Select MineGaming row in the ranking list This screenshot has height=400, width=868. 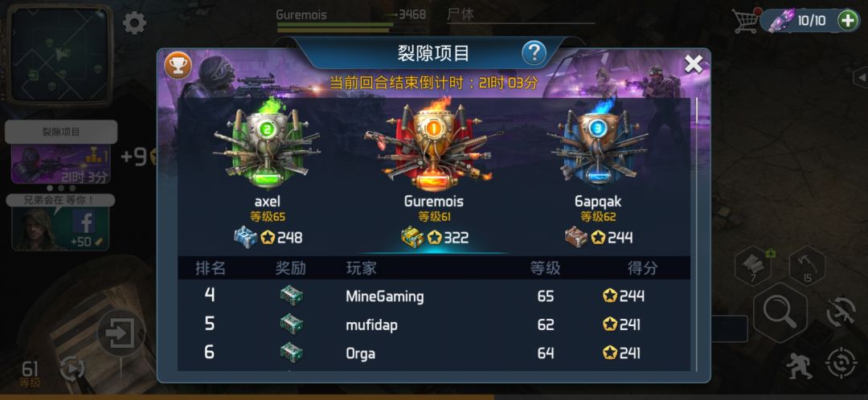click(x=433, y=296)
